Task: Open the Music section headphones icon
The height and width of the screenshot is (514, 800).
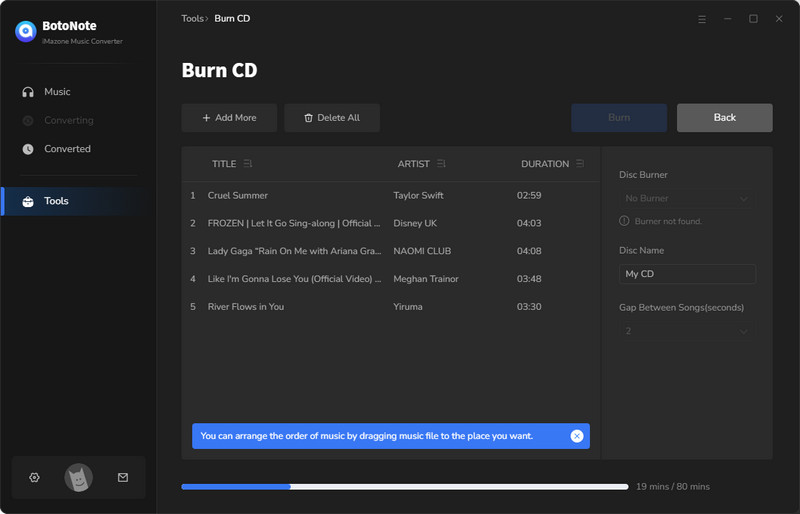Action: (28, 92)
